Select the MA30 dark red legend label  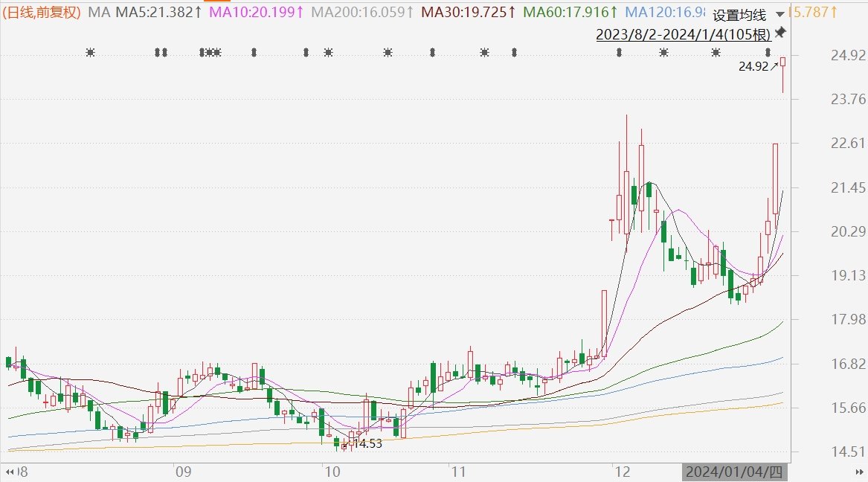tap(469, 13)
